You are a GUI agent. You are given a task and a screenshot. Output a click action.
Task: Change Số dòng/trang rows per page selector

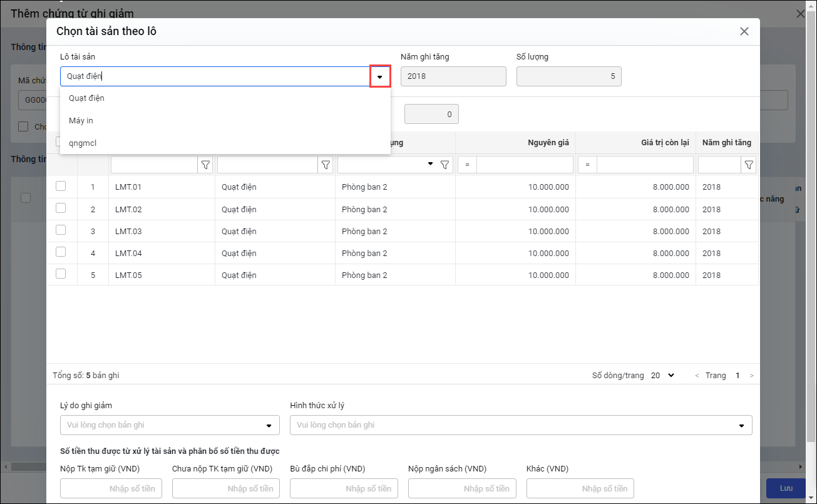point(663,376)
